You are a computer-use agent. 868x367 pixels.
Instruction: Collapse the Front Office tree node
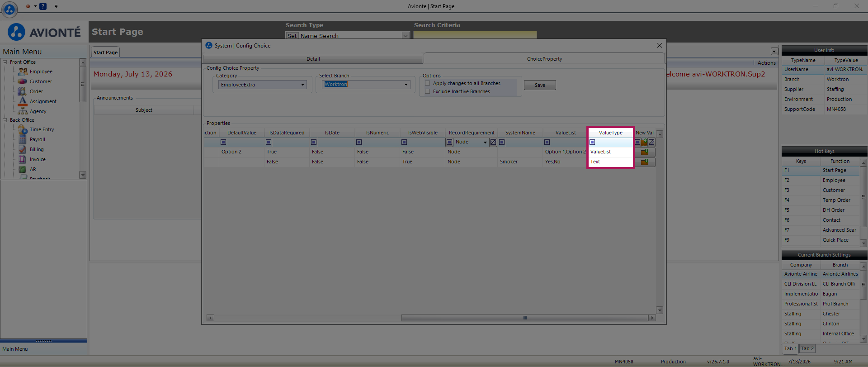(5, 62)
